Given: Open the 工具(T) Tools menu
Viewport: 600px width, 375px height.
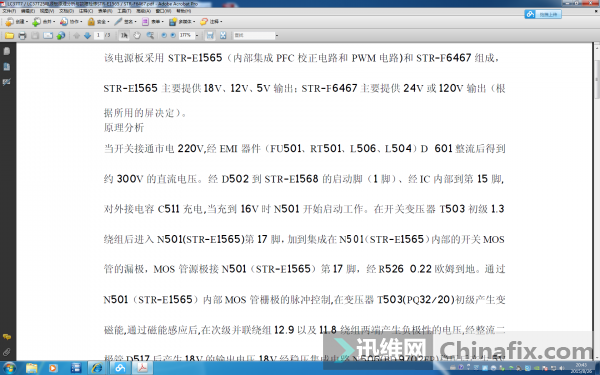Looking at the screenshot, I should [x=124, y=11].
